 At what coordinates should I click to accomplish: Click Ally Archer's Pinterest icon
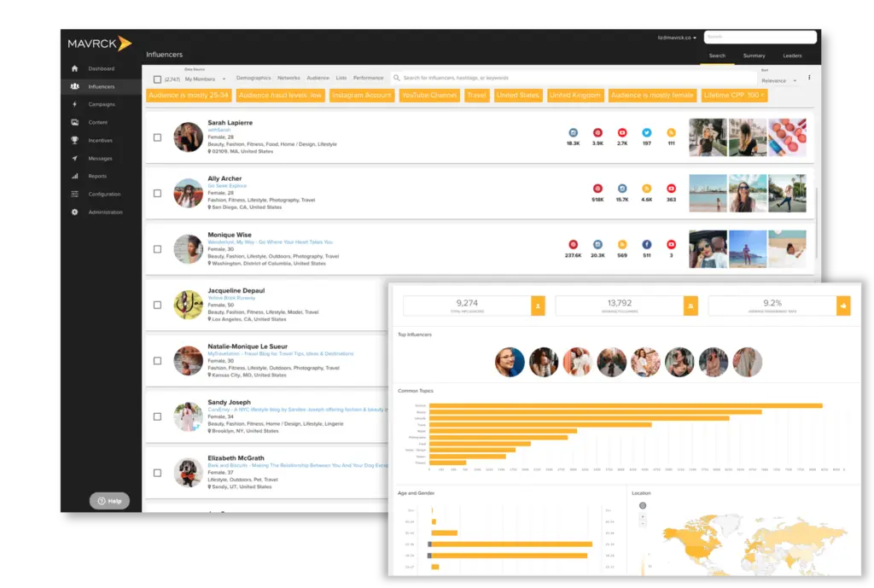tap(597, 189)
